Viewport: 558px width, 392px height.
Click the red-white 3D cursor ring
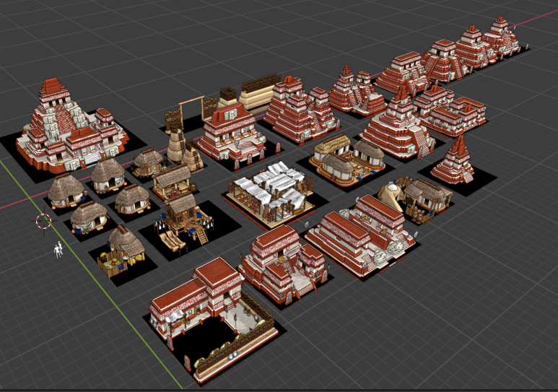point(43,221)
